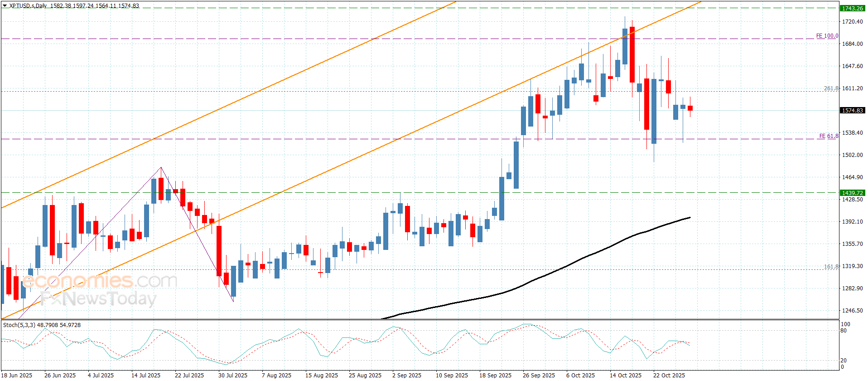Viewport: 868px width, 381px height.
Task: Click the 22 Jul 2025 date label
Action: point(189,375)
